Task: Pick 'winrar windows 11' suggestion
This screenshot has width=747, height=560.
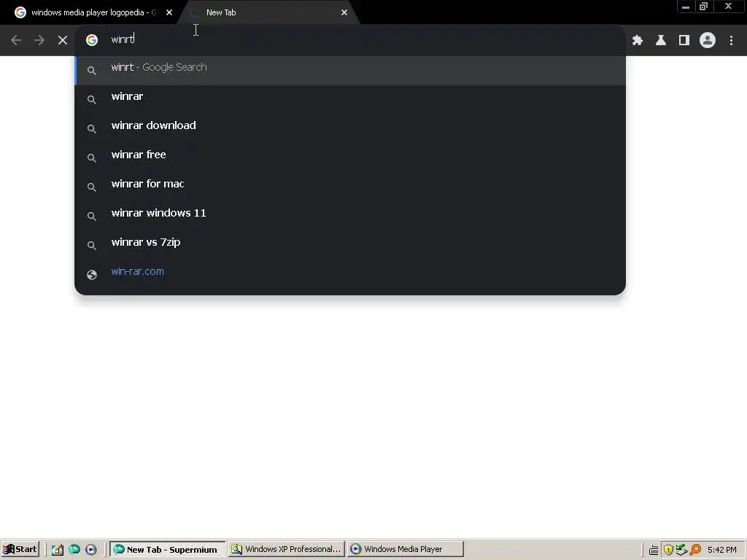Action: click(350, 215)
